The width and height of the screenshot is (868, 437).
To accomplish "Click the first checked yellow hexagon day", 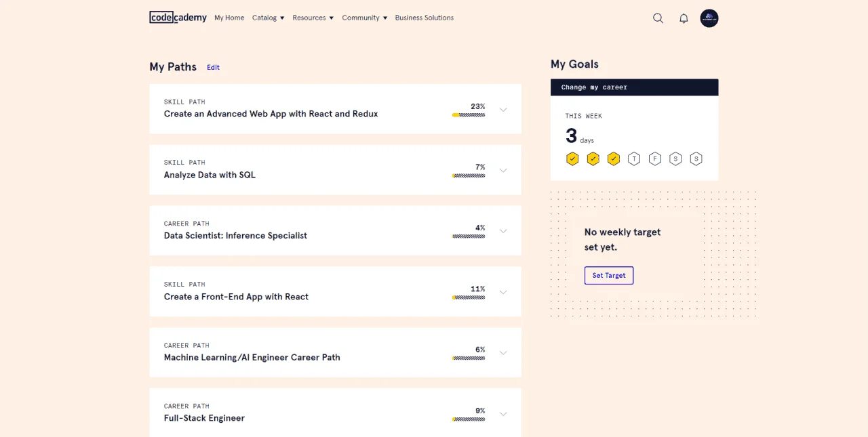I will 572,159.
